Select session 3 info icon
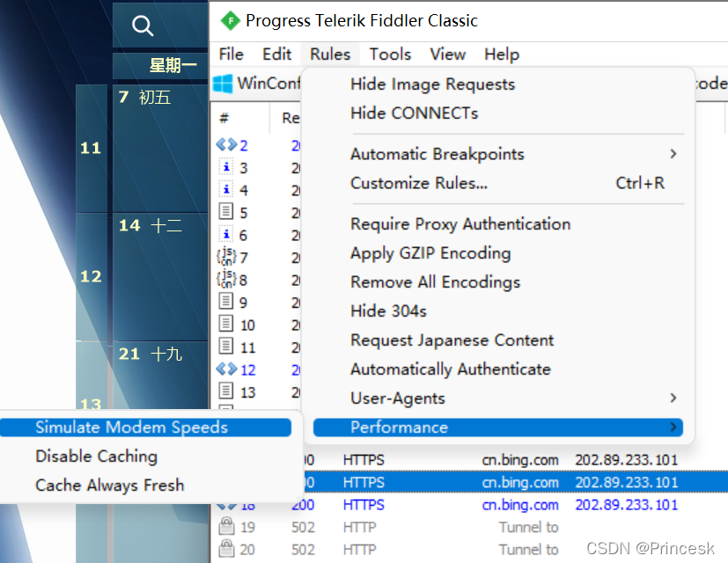 pos(226,167)
